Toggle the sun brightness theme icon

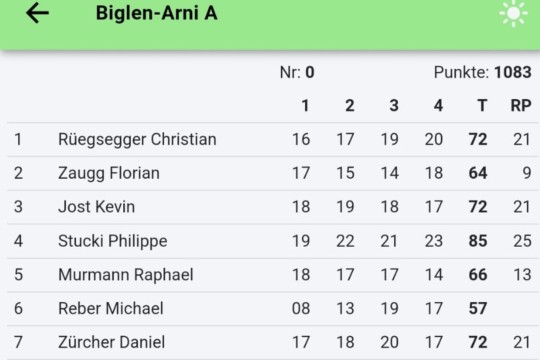click(x=513, y=13)
